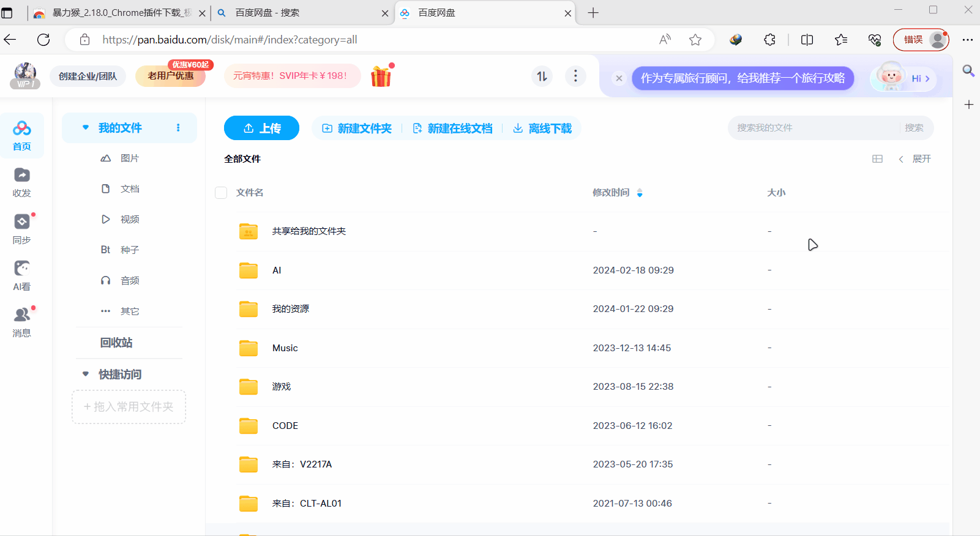Click 新建在线文档 button
The width and height of the screenshot is (980, 536).
pos(452,128)
